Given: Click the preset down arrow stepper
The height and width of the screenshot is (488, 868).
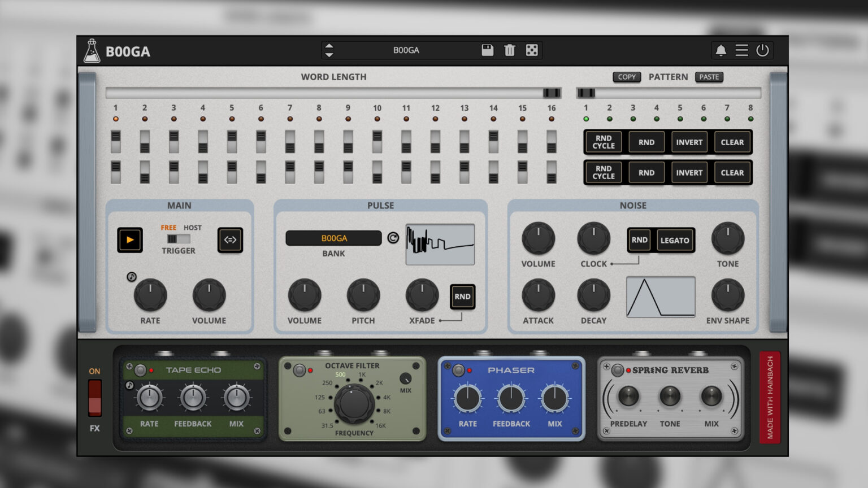Looking at the screenshot, I should [328, 54].
